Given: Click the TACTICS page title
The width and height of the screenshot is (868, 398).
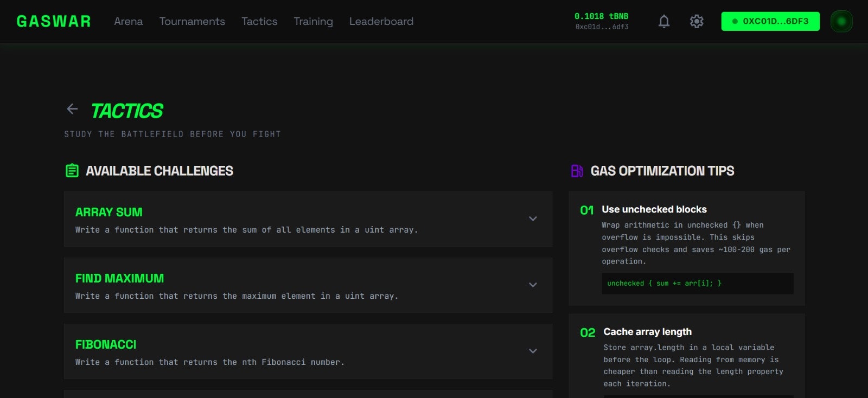Looking at the screenshot, I should tap(127, 111).
